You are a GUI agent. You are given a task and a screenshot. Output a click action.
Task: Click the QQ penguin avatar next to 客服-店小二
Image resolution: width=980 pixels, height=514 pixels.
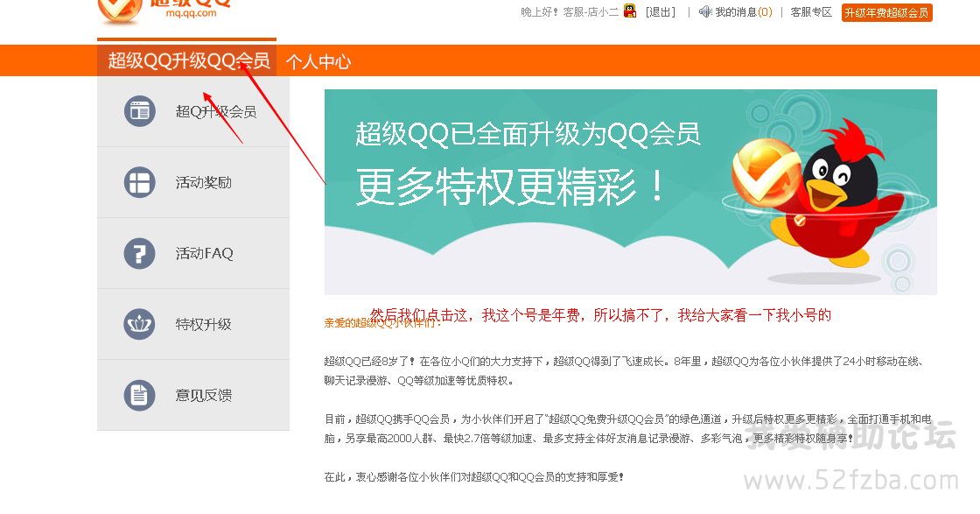[x=630, y=11]
